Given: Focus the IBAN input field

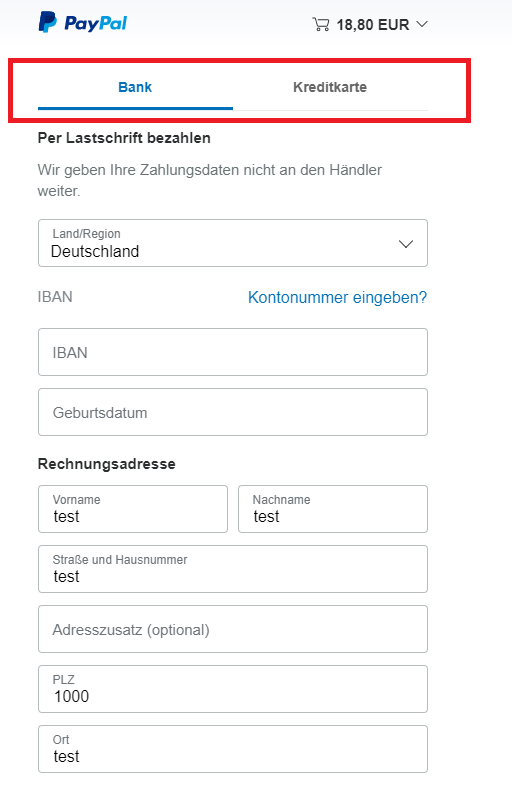Looking at the screenshot, I should [x=233, y=352].
